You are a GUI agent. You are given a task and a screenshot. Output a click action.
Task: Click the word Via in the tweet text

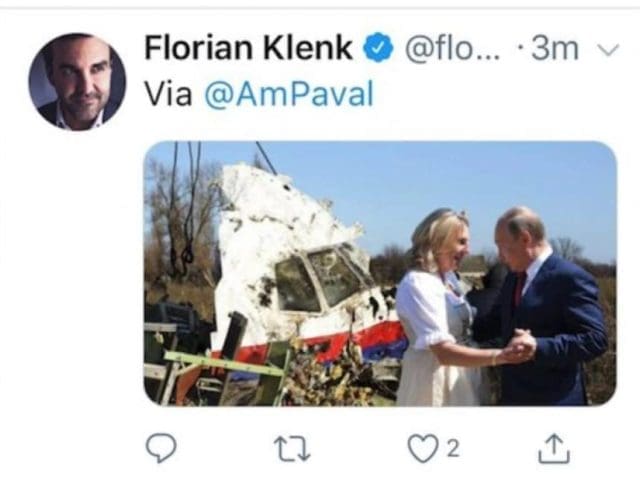click(x=168, y=94)
